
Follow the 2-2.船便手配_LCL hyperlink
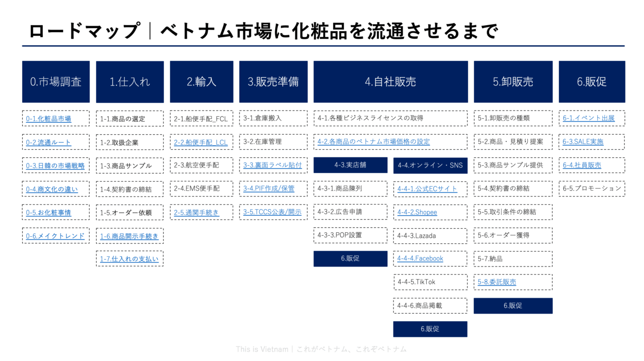pos(201,142)
